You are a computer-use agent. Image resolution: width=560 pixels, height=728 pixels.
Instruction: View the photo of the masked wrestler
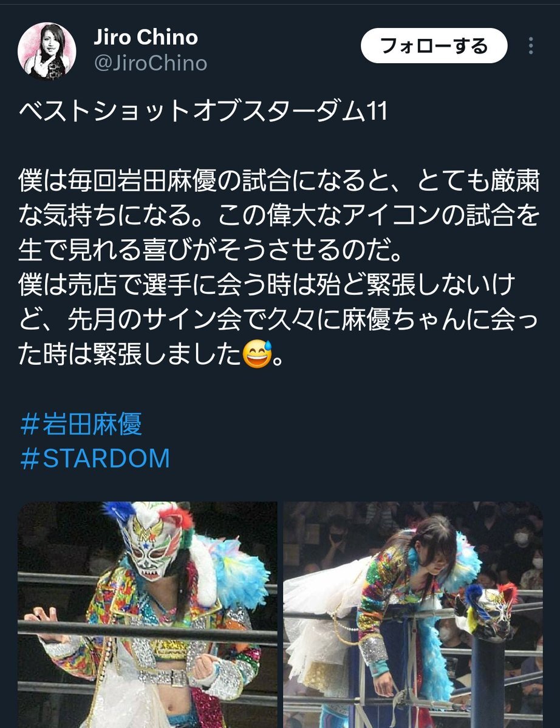[x=147, y=614]
